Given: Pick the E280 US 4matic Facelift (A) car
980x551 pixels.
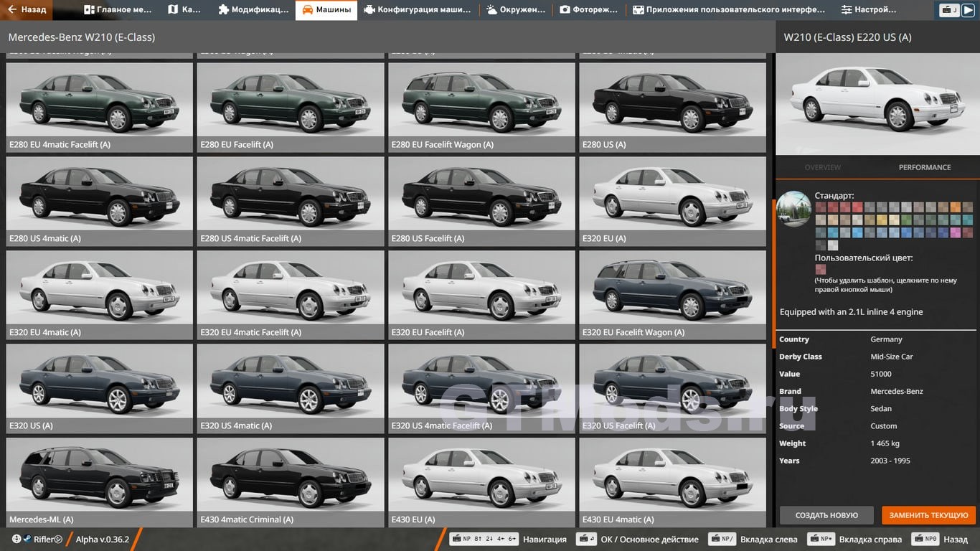Looking at the screenshot, I should click(291, 202).
